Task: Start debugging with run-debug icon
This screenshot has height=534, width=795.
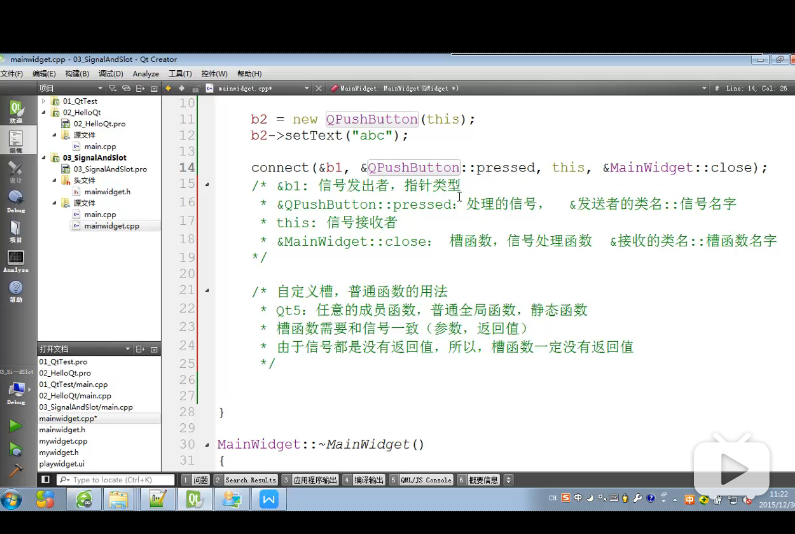Action: point(16,449)
